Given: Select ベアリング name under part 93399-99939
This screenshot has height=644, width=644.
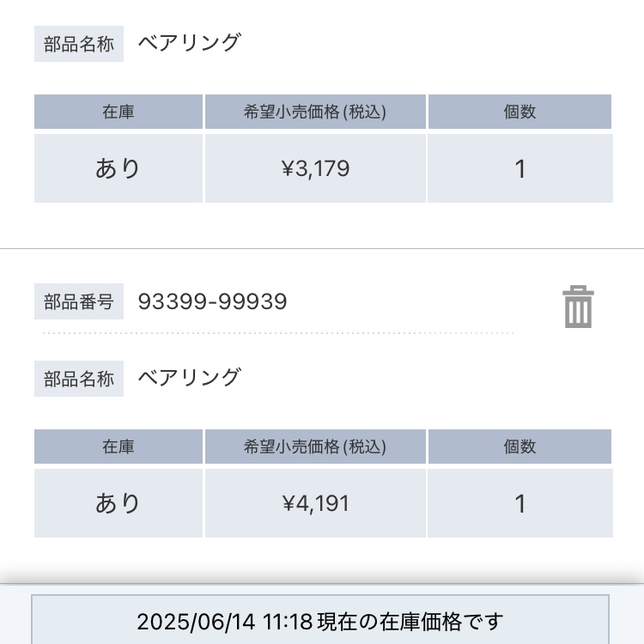Looking at the screenshot, I should tap(190, 378).
